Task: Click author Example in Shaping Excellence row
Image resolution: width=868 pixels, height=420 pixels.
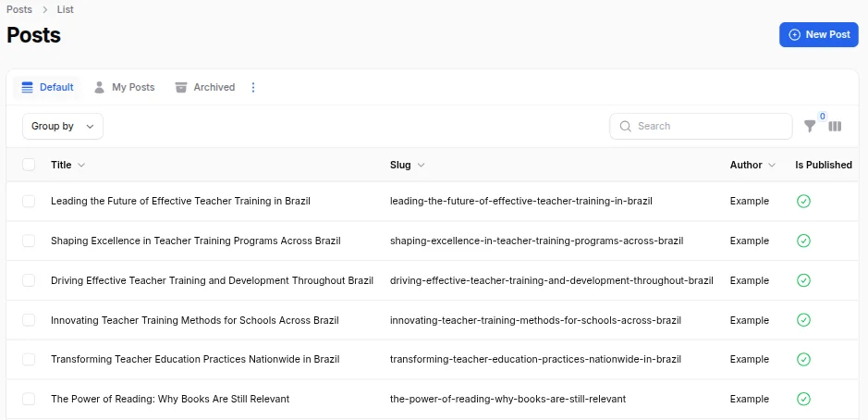Action: click(750, 241)
